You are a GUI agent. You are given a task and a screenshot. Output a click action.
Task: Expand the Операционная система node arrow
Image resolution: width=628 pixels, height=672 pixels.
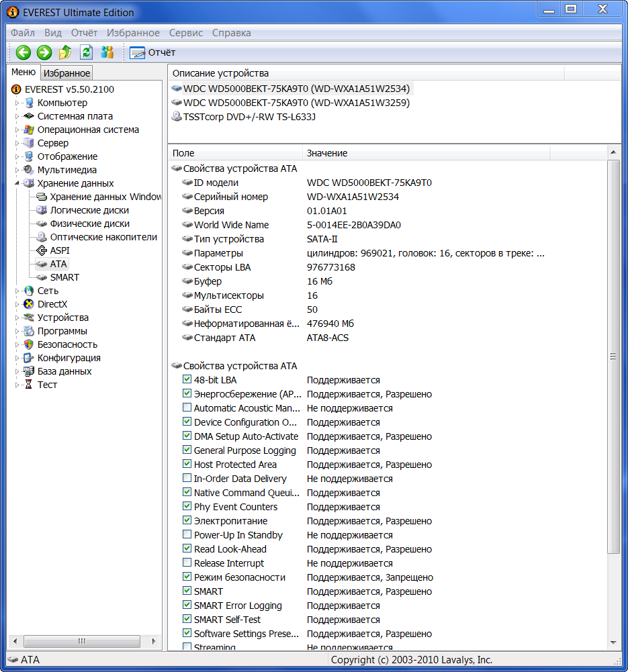(17, 130)
